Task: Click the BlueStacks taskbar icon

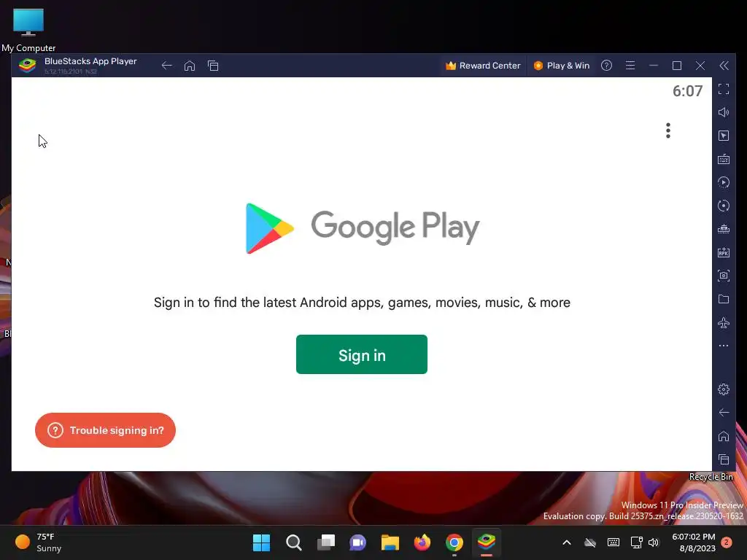Action: point(487,542)
